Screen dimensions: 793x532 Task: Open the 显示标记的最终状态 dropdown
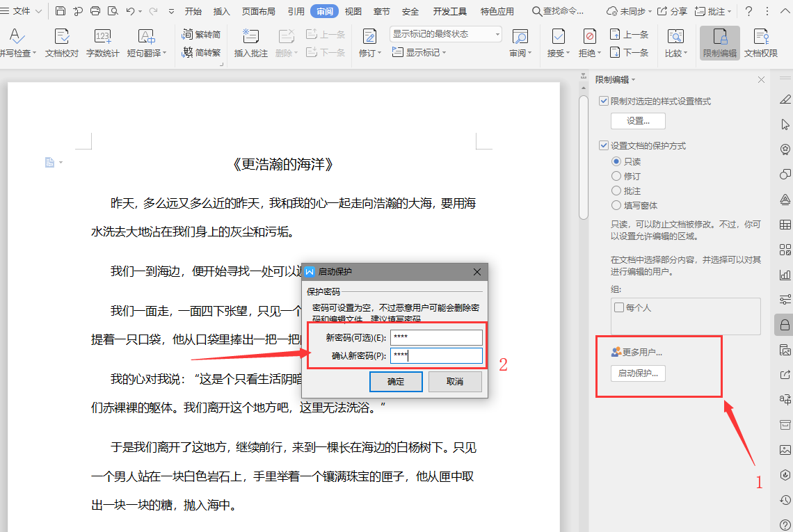497,33
